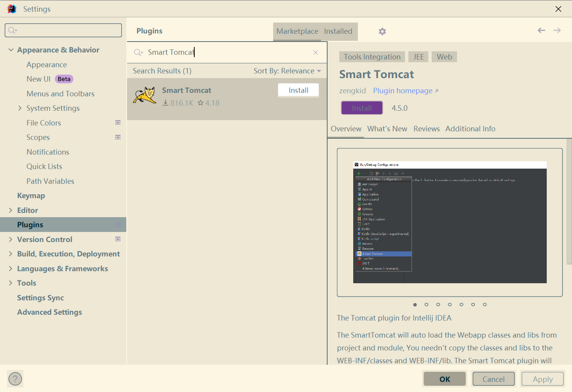Click the zengkid vendor name
Screen dimensions: 572x392
point(352,91)
